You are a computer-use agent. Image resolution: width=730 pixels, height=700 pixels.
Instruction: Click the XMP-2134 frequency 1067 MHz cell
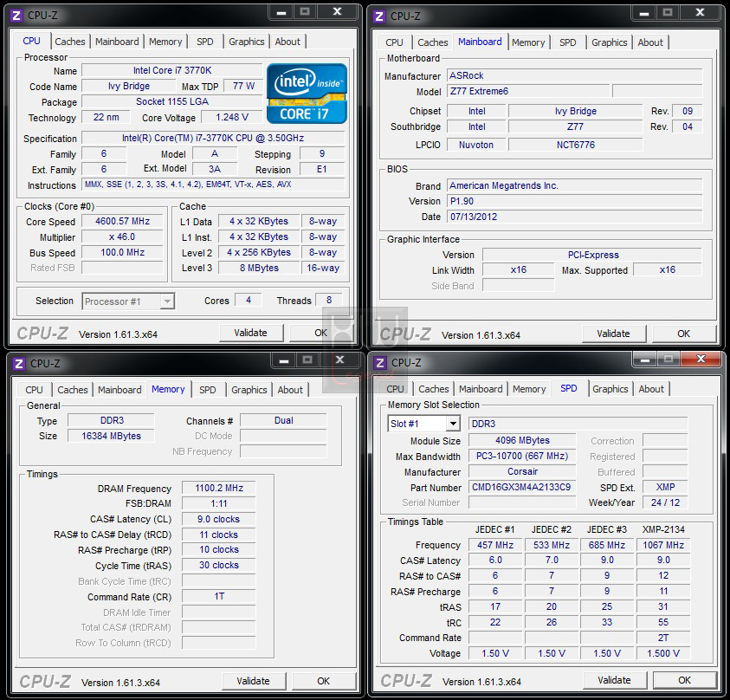tap(663, 545)
